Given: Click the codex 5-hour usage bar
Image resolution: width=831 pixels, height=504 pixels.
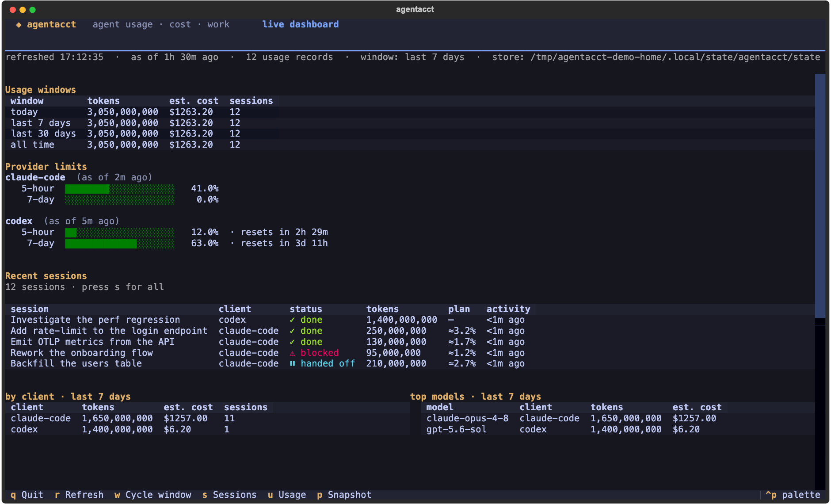Looking at the screenshot, I should coord(120,233).
